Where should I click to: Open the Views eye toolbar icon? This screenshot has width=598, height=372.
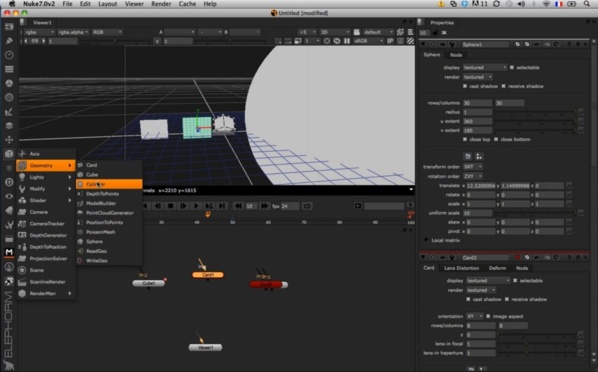(9, 196)
